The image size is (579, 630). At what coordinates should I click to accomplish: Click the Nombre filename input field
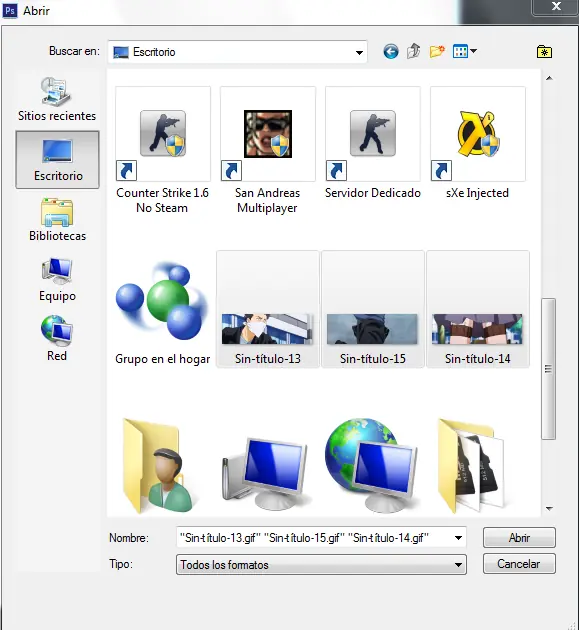click(314, 538)
